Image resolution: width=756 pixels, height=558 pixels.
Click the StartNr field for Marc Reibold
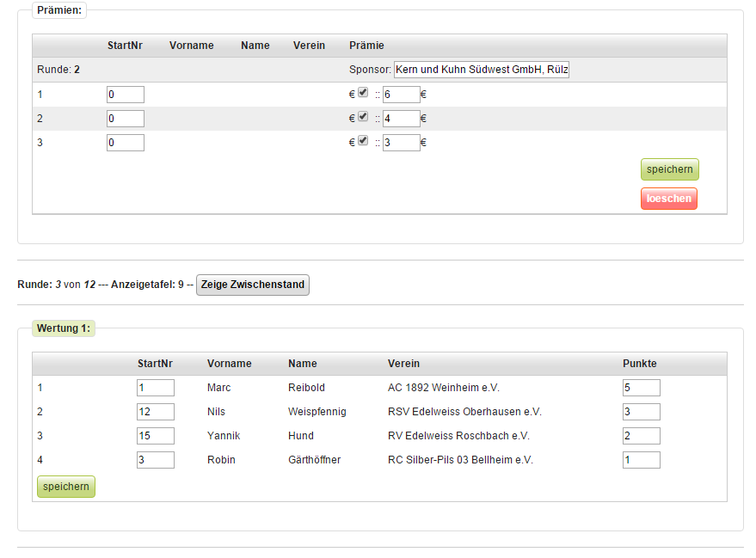[x=156, y=388]
